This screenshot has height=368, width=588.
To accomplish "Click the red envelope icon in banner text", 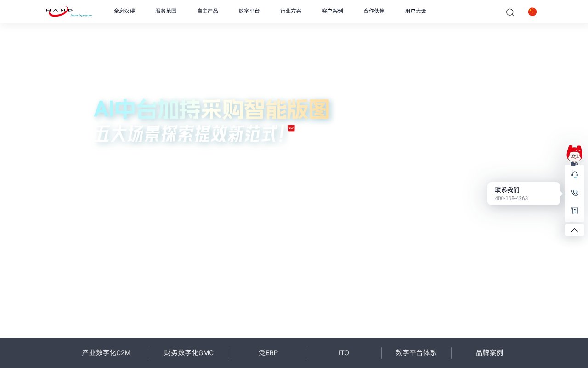I will 291,128.
